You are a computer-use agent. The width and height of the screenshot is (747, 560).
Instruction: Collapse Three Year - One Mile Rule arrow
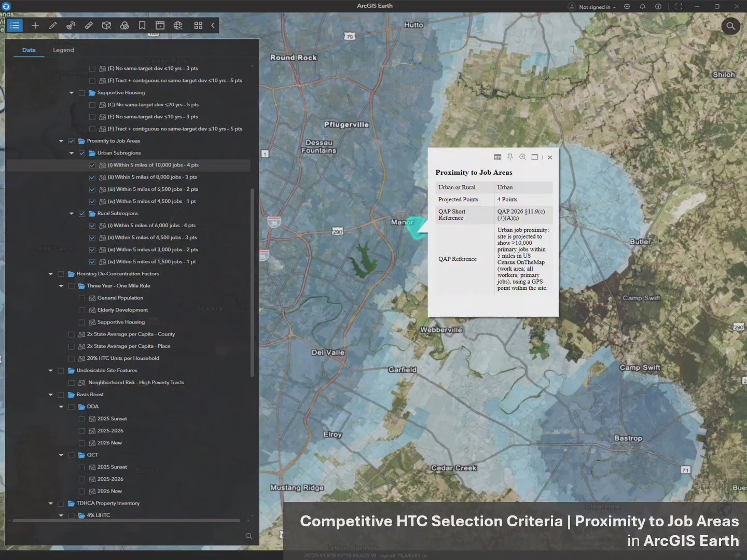tap(61, 286)
